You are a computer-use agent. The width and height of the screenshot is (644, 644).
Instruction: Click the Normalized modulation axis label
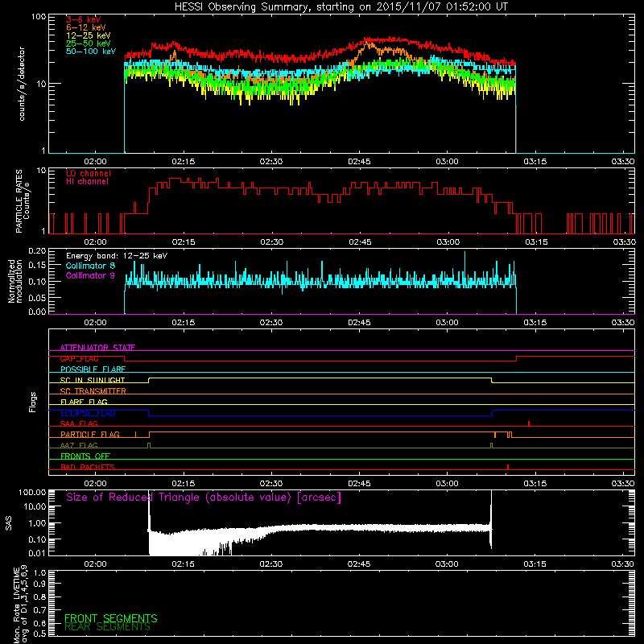pyautogui.click(x=15, y=281)
